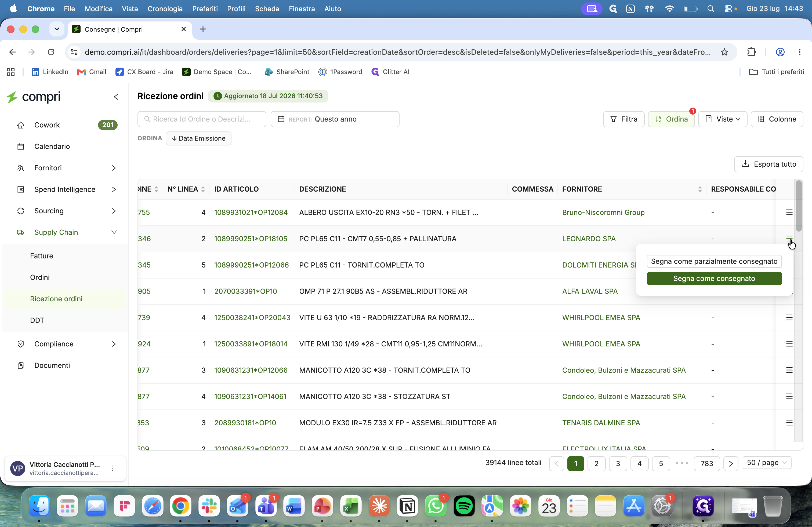This screenshot has height=527, width=812.
Task: Toggle the Data Emissione sort direction chip
Action: tap(198, 138)
